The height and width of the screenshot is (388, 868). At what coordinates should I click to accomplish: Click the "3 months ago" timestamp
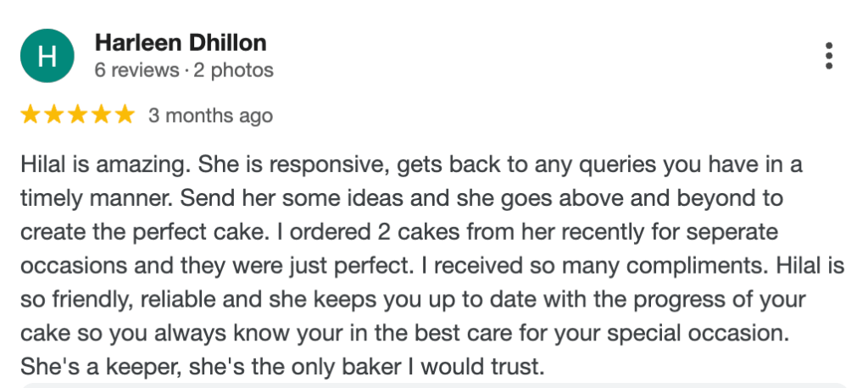click(210, 115)
